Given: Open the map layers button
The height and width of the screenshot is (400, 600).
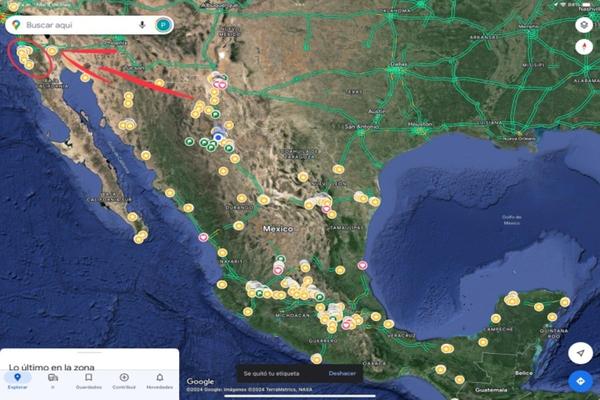Looking at the screenshot, I should (x=583, y=25).
